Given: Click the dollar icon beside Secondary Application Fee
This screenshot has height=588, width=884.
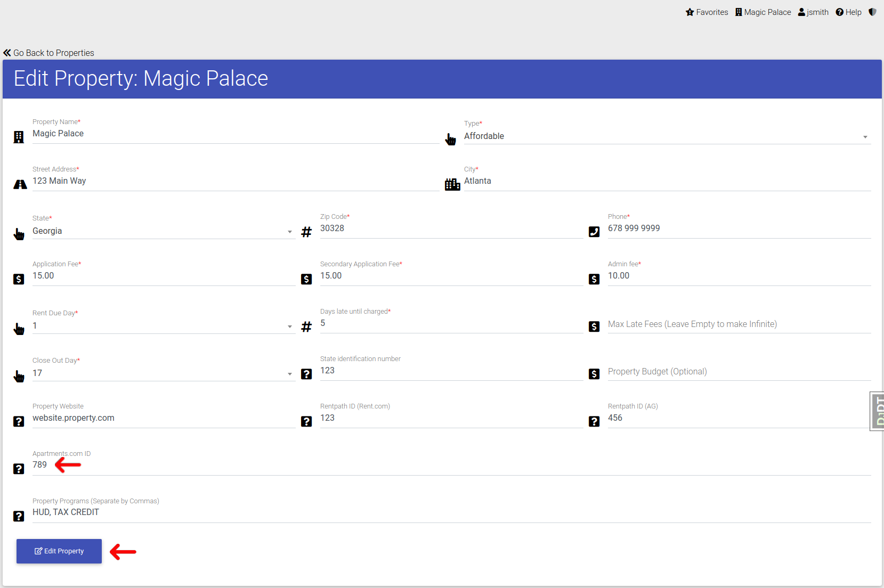Looking at the screenshot, I should 306,279.
